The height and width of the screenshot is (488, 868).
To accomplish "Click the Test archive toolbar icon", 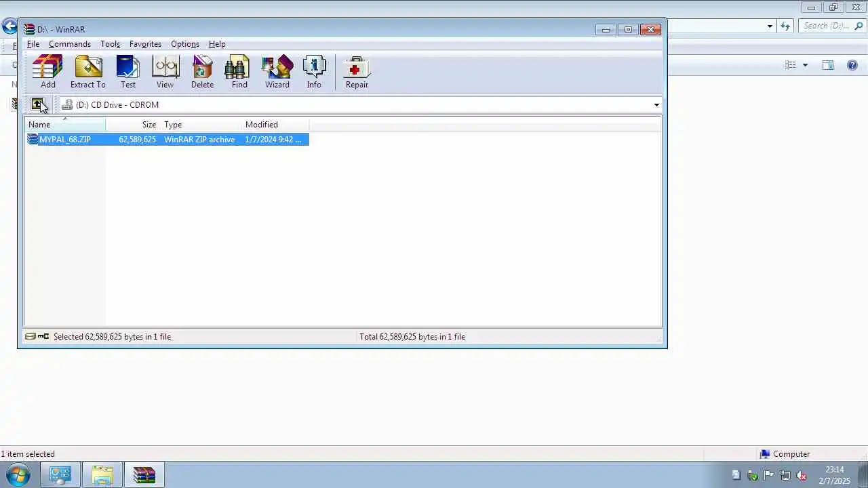I will point(128,72).
